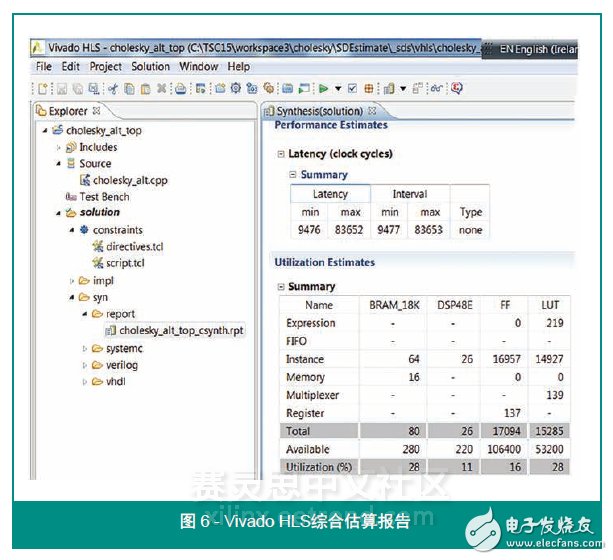Screen dimensions: 613x560
Task: Open the dropdown arrow beside run button
Action: (x=336, y=88)
